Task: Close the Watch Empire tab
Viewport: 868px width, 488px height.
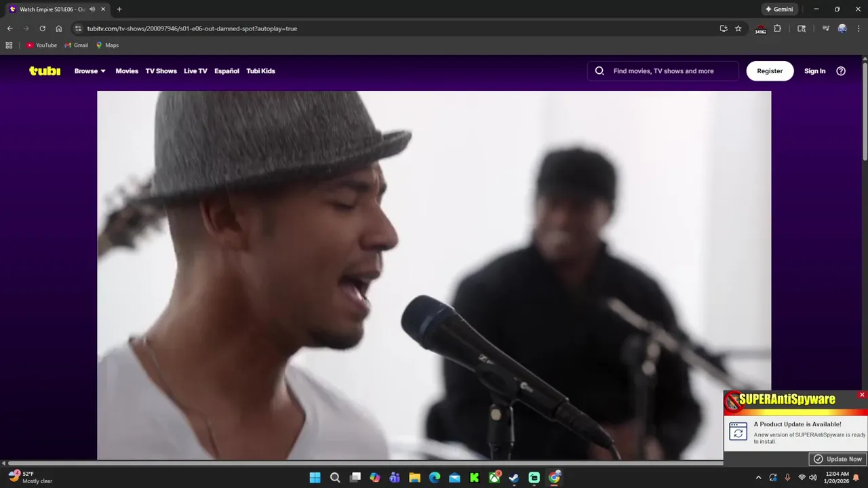Action: (102, 9)
